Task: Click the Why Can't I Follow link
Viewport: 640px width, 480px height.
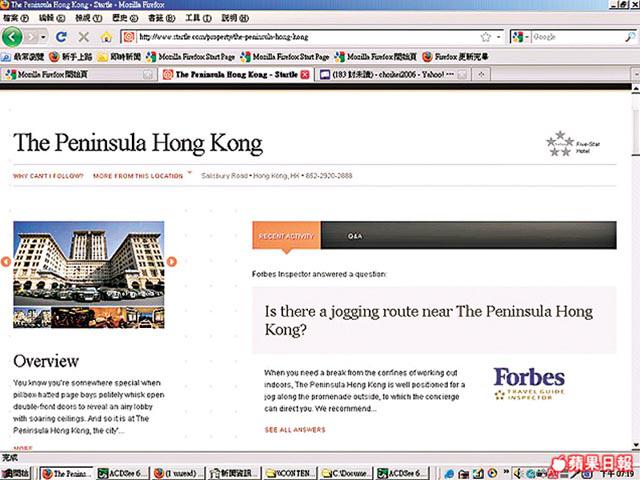Action: click(x=48, y=176)
